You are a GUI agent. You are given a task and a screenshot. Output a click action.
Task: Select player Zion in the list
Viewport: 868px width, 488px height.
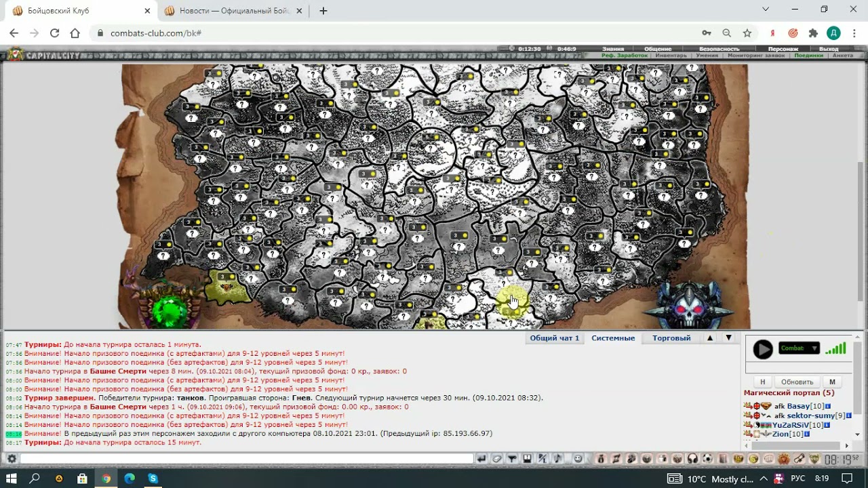[780, 434]
